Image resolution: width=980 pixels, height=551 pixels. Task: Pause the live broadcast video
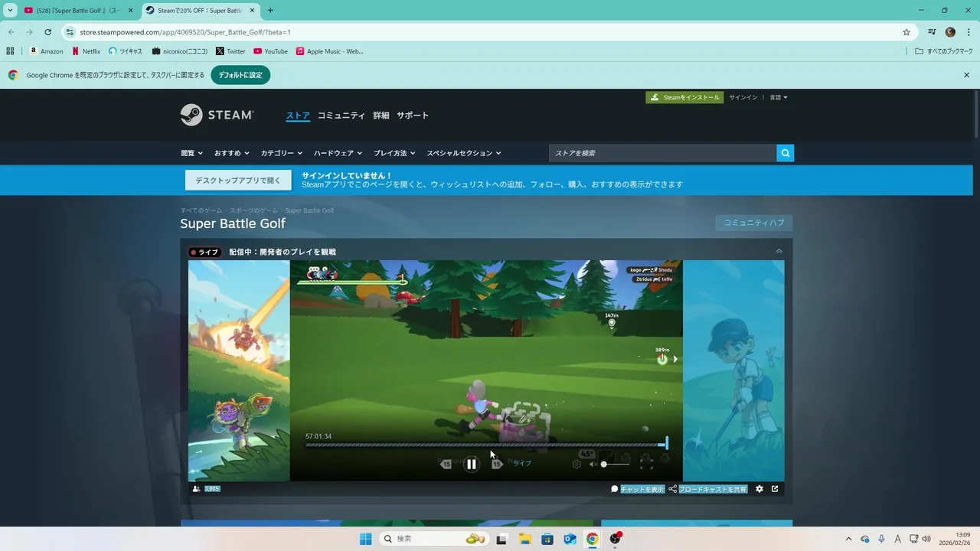472,464
